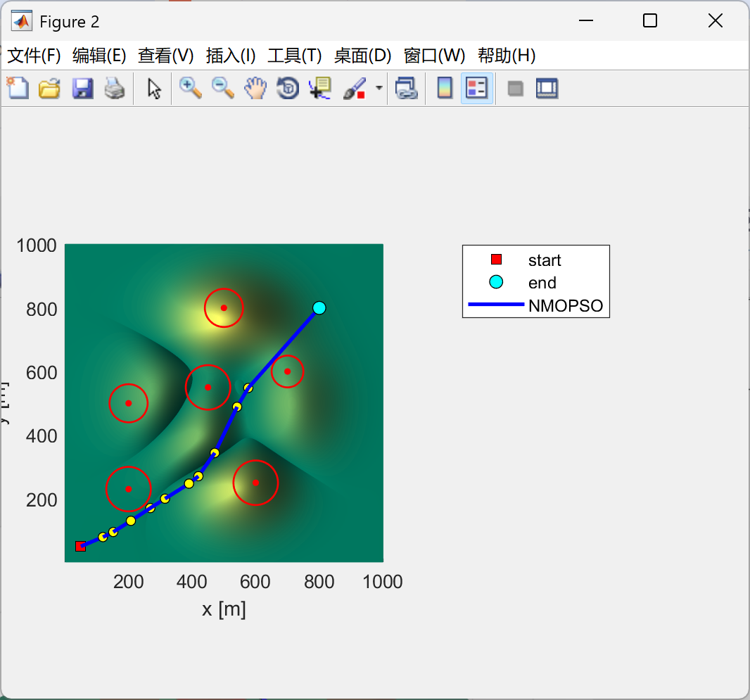Click the y-axis tick label 600

42,373
